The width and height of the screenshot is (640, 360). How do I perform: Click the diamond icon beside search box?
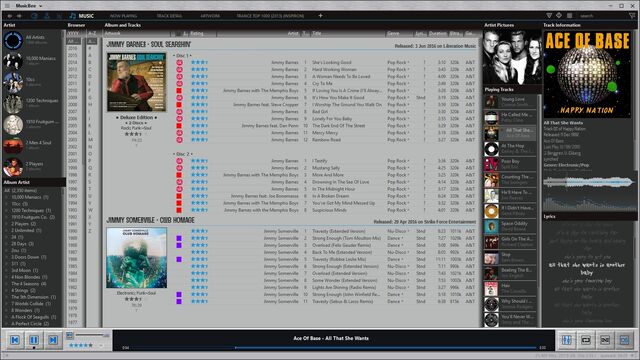559,16
